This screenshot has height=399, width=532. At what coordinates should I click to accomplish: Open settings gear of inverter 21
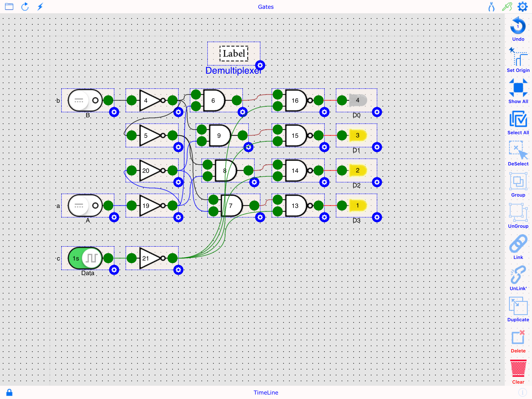tap(178, 270)
